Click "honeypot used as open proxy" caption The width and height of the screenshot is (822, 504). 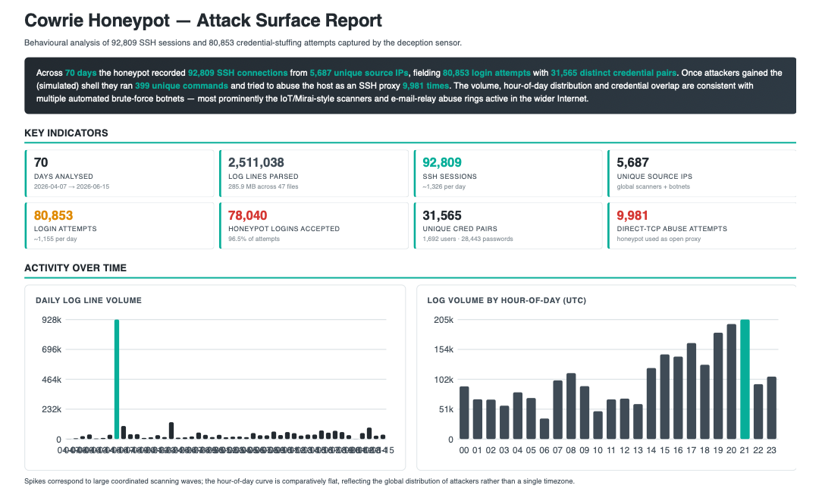pyautogui.click(x=658, y=239)
